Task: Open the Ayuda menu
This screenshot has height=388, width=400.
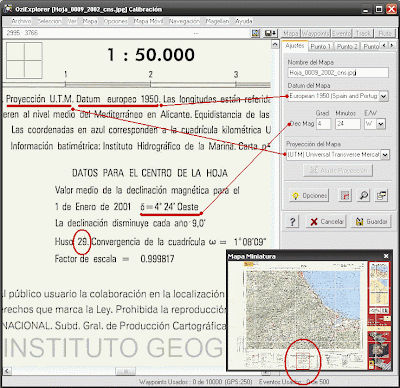Action: [244, 21]
